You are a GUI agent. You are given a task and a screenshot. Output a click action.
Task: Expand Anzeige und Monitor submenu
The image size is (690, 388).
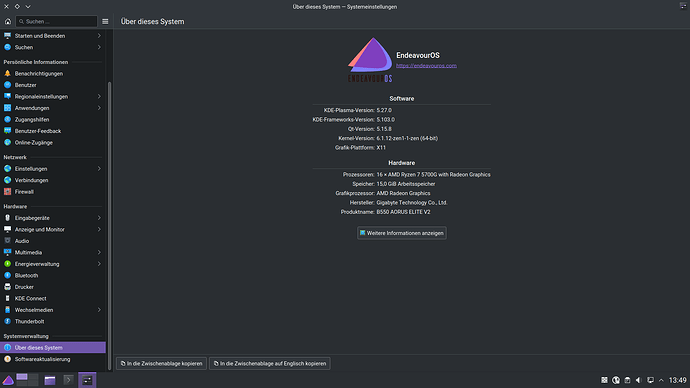[99, 229]
